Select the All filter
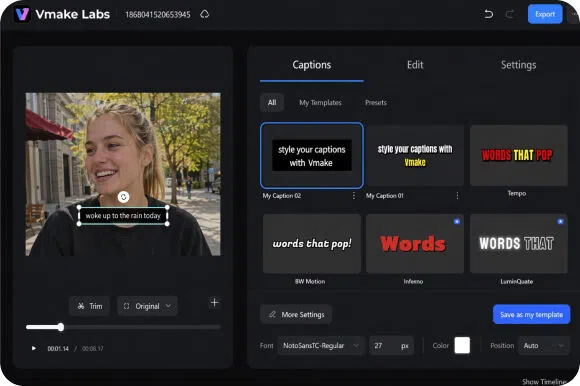580x386 pixels. (x=272, y=102)
